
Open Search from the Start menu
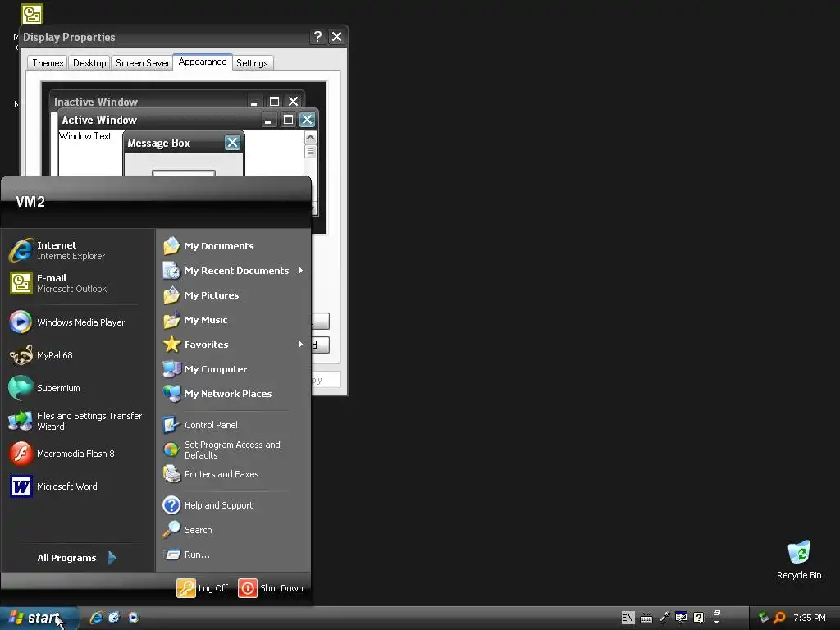click(x=234, y=530)
